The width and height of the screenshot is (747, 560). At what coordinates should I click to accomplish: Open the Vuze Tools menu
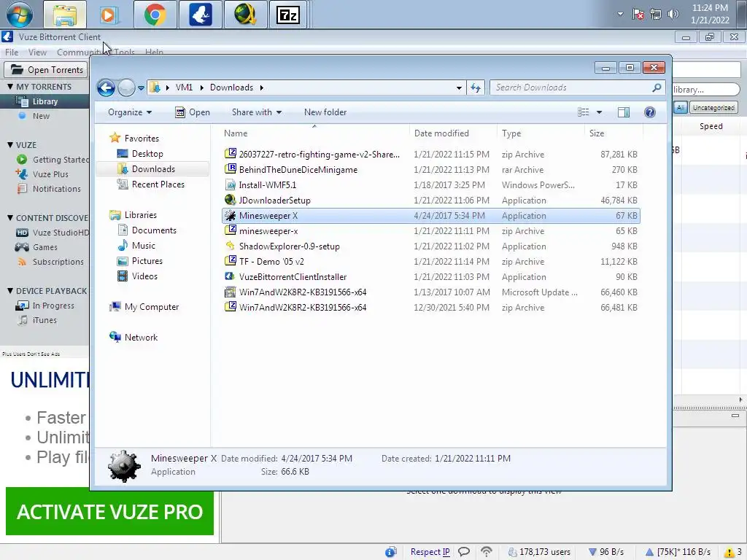[x=124, y=52]
